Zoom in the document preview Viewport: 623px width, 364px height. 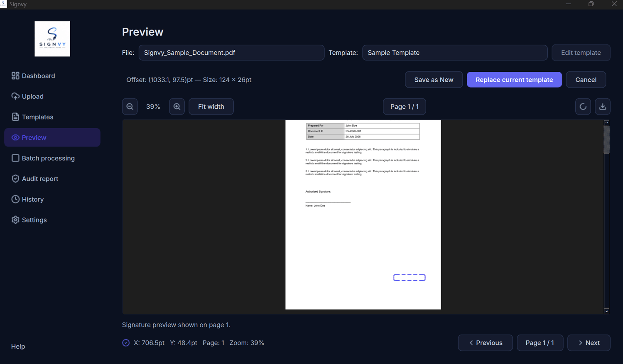pyautogui.click(x=177, y=107)
